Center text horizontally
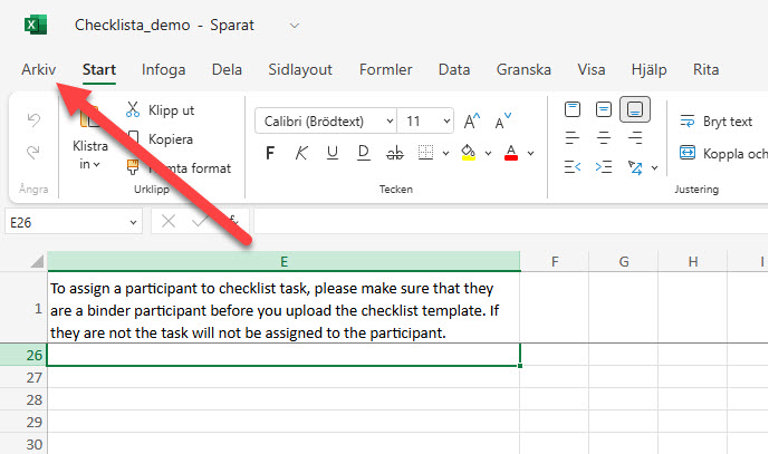The image size is (768, 454). point(603,138)
